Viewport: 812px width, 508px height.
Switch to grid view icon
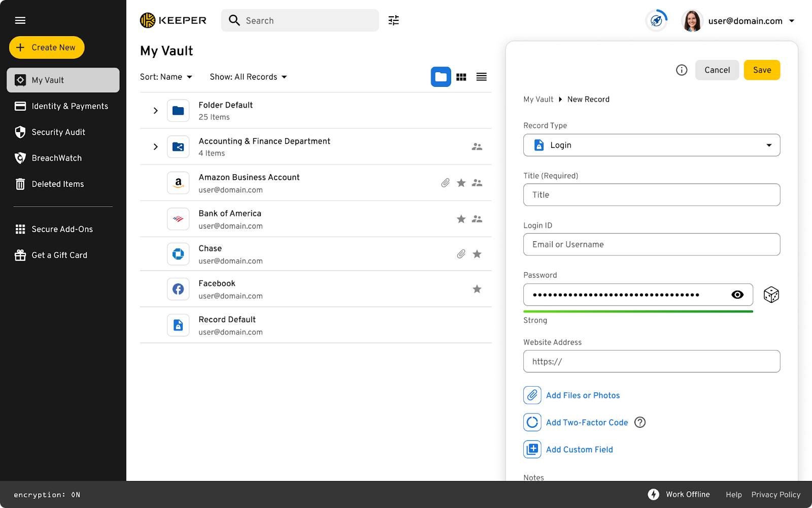461,77
